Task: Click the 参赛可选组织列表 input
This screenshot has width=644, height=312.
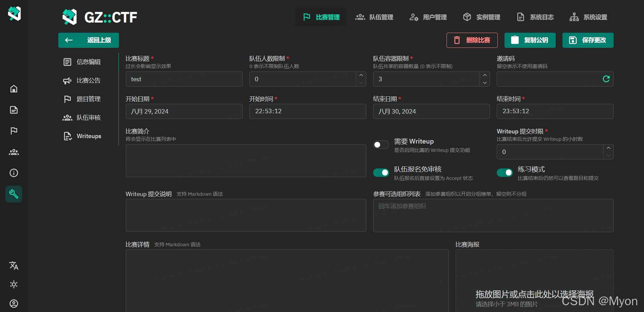Action: [x=493, y=215]
